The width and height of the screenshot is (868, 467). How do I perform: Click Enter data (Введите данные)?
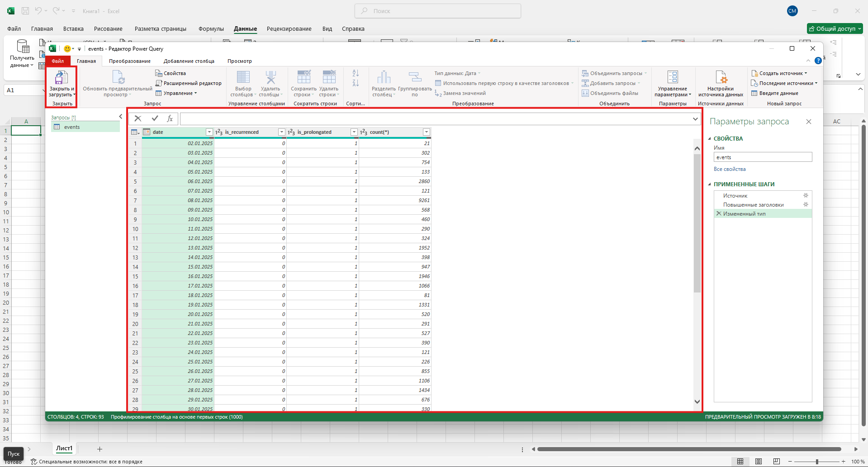coord(775,93)
